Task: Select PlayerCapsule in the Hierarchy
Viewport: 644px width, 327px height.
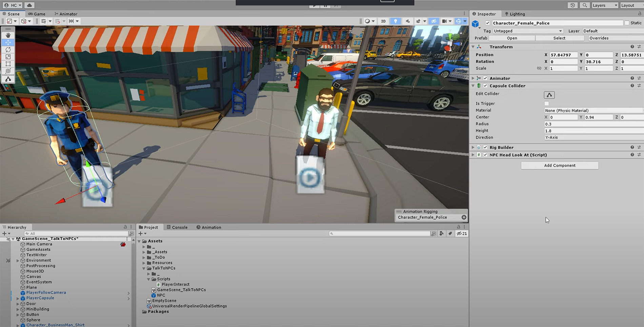Action: pyautogui.click(x=40, y=298)
